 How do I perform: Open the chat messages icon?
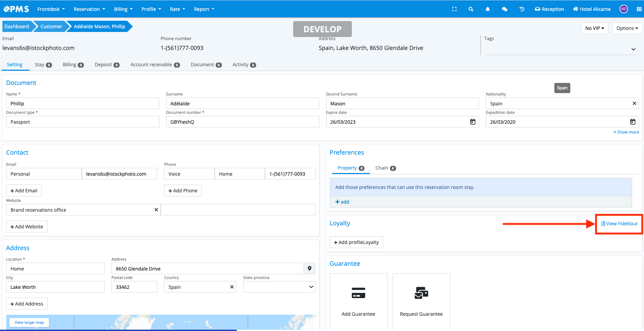click(504, 9)
